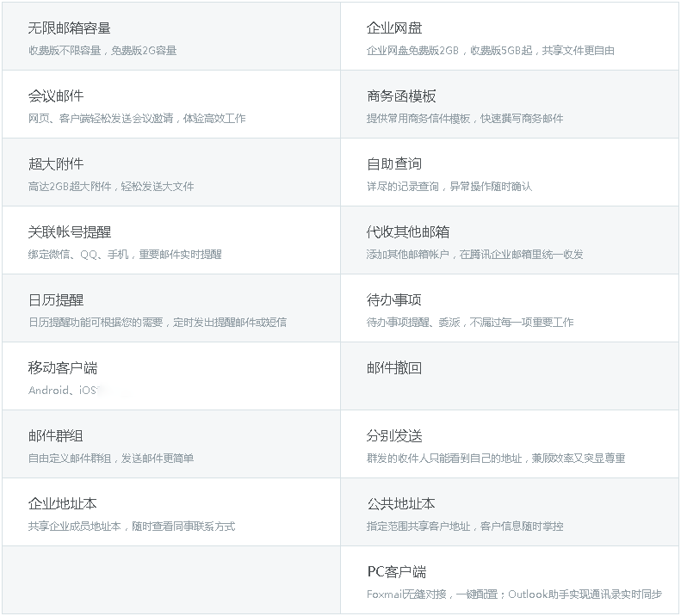This screenshot has height=616, width=681.
Task: Select the 分别发送 heading
Action: pos(394,436)
